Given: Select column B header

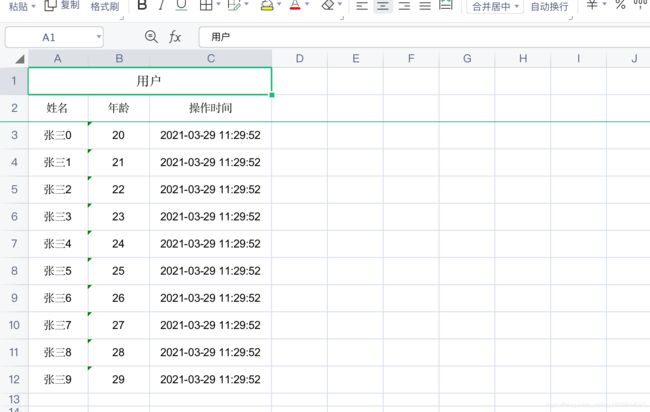Looking at the screenshot, I should 119,58.
